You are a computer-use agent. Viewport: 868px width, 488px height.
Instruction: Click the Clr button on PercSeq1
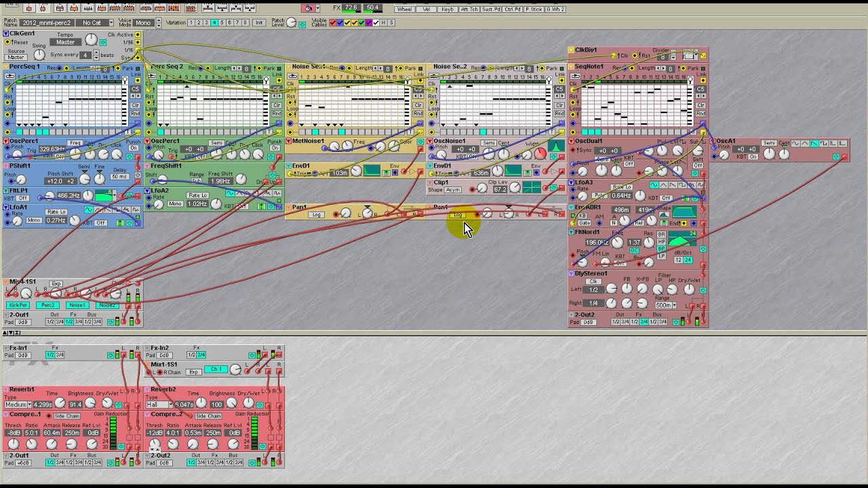(x=136, y=105)
